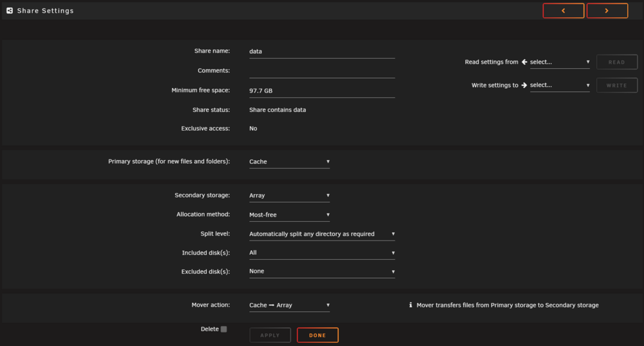The width and height of the screenshot is (644, 346).
Task: Go to previous share with left arrow
Action: [x=563, y=11]
